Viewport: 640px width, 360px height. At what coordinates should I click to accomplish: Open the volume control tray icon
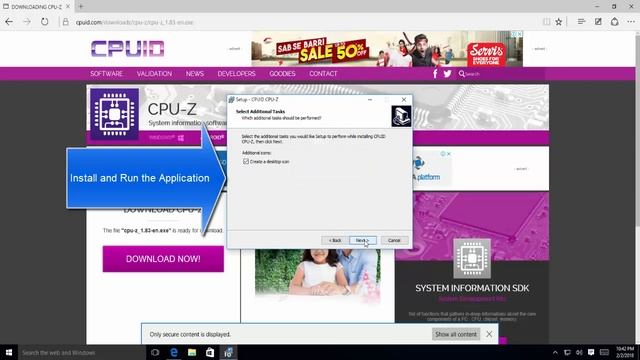pyautogui.click(x=579, y=353)
